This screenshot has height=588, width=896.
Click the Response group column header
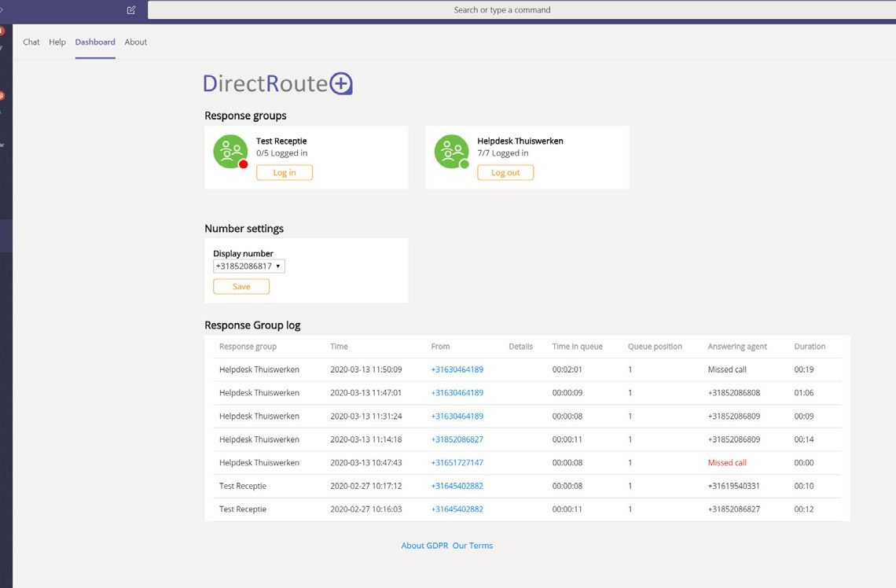click(x=248, y=347)
